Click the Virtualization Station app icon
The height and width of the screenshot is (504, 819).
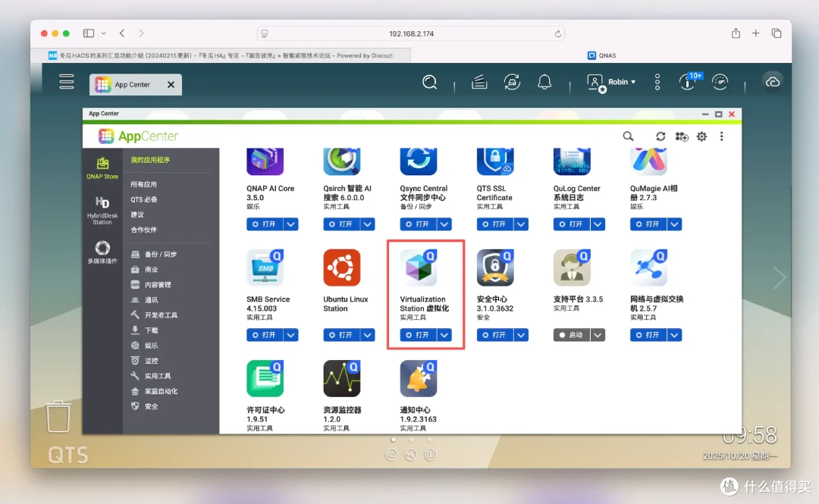coord(419,268)
